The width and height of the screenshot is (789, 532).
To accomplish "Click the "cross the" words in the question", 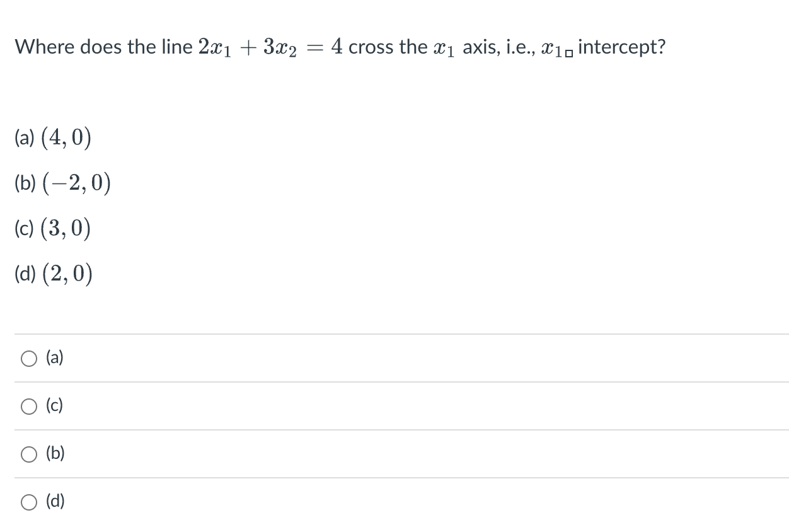I will 388,48.
